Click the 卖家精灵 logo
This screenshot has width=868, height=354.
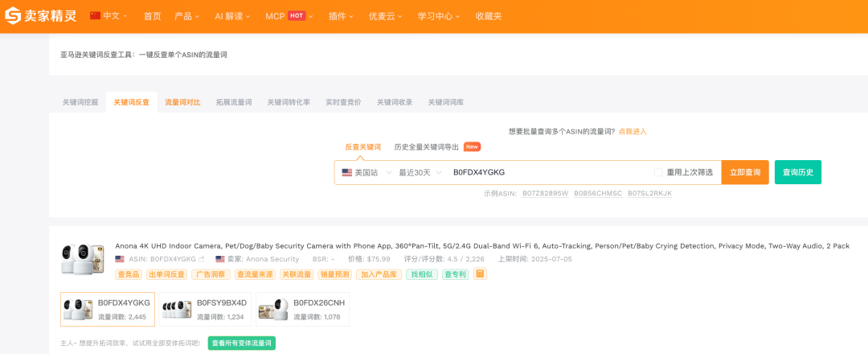[x=41, y=15]
